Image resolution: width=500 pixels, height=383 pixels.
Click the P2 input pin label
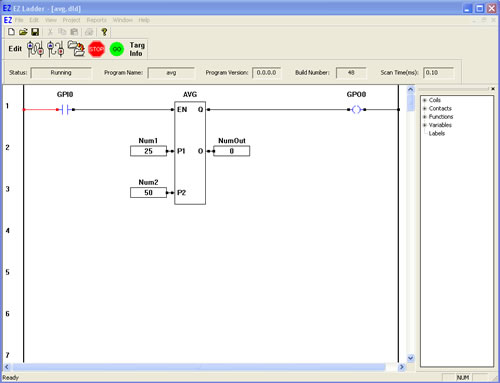click(181, 193)
